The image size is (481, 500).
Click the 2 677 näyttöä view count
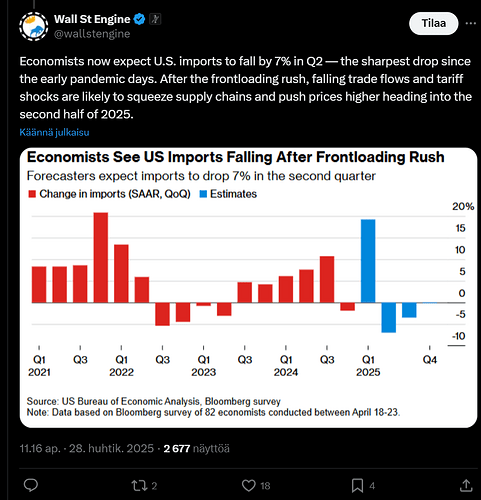[x=196, y=449]
